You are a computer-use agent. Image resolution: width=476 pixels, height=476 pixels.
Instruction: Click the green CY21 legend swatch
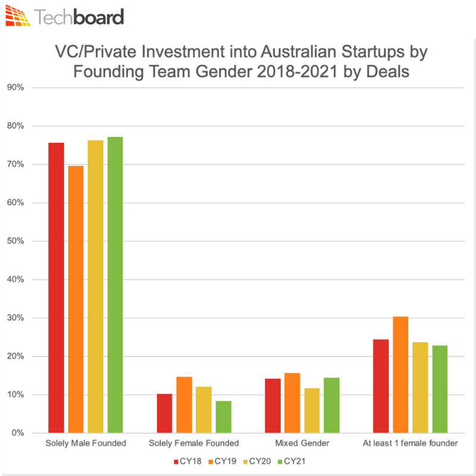tap(279, 461)
